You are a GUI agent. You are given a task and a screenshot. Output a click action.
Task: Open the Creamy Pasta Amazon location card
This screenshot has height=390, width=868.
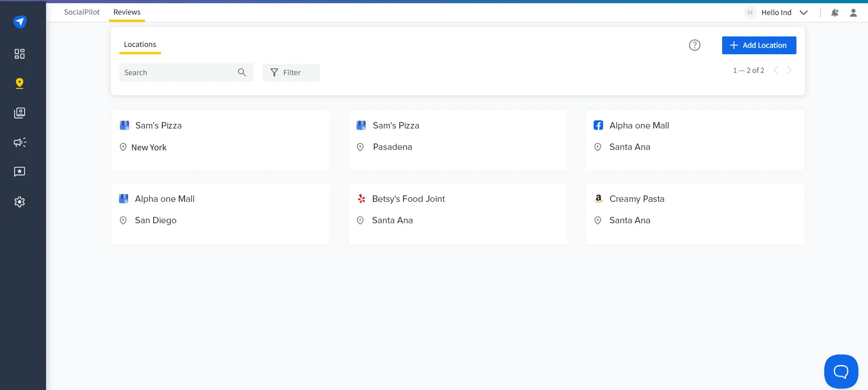point(695,213)
